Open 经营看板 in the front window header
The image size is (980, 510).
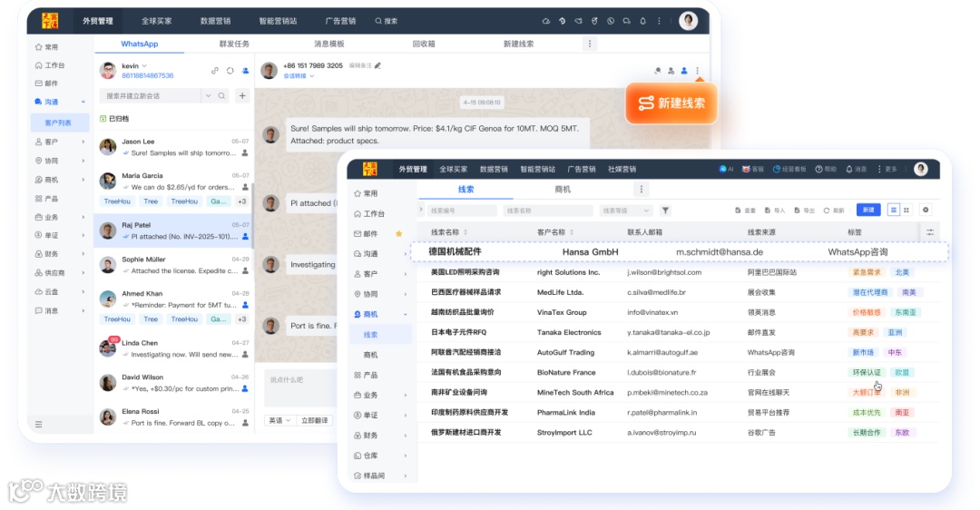(x=789, y=170)
